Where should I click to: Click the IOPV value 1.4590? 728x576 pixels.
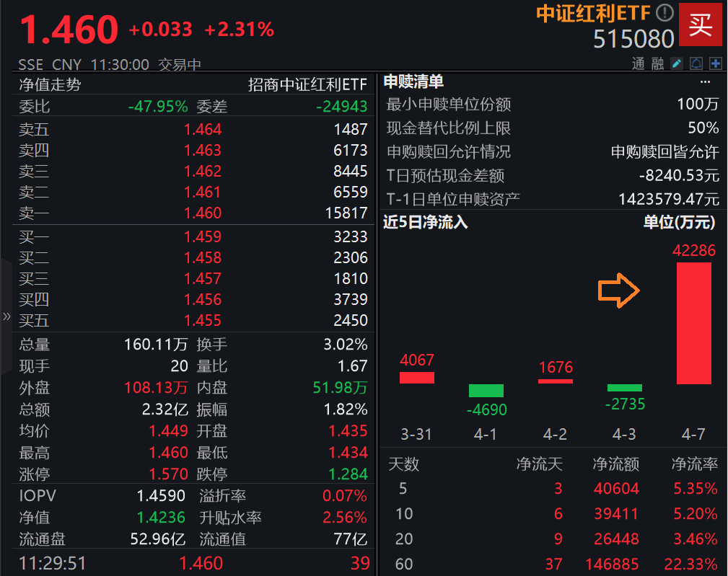(161, 496)
